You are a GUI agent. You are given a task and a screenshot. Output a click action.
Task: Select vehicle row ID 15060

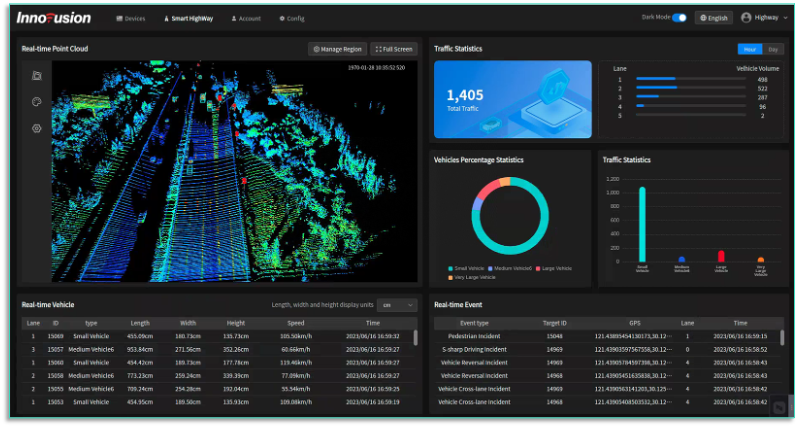[218, 363]
